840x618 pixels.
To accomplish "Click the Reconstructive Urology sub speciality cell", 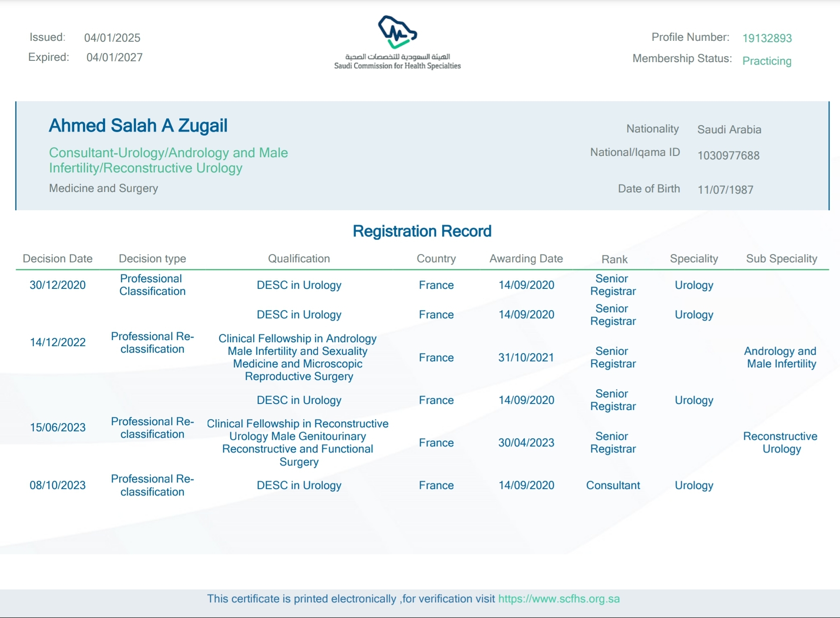I will pos(780,443).
